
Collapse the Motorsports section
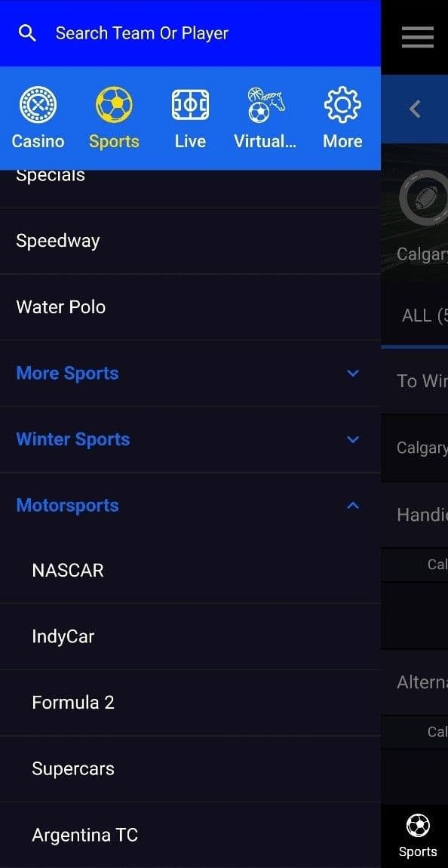click(190, 506)
